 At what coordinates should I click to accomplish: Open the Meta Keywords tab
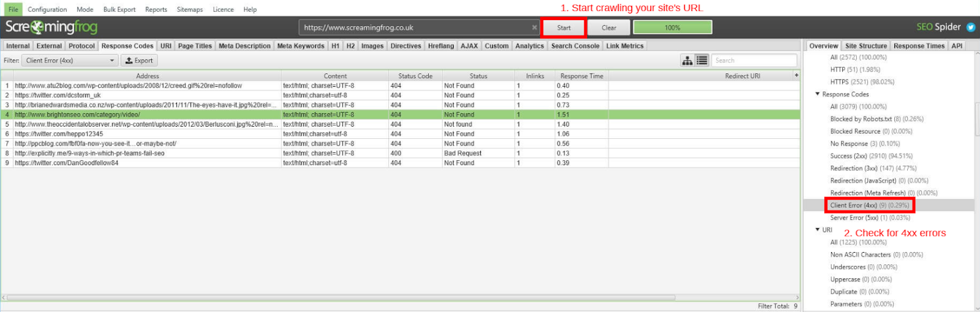click(x=301, y=46)
